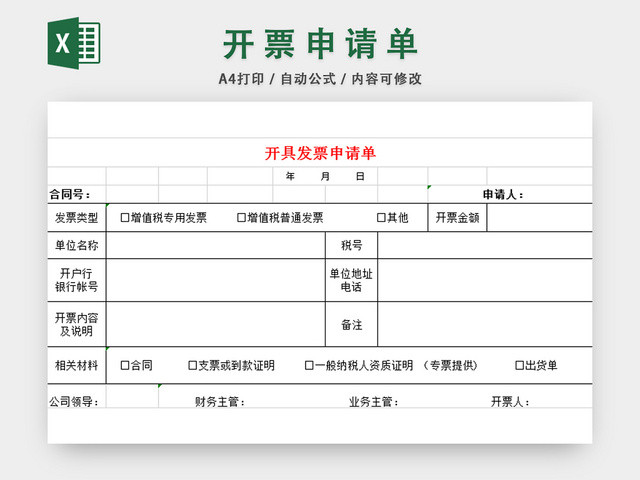Select the 单位名称 label cell
Image resolution: width=640 pixels, height=480 pixels.
click(x=77, y=245)
